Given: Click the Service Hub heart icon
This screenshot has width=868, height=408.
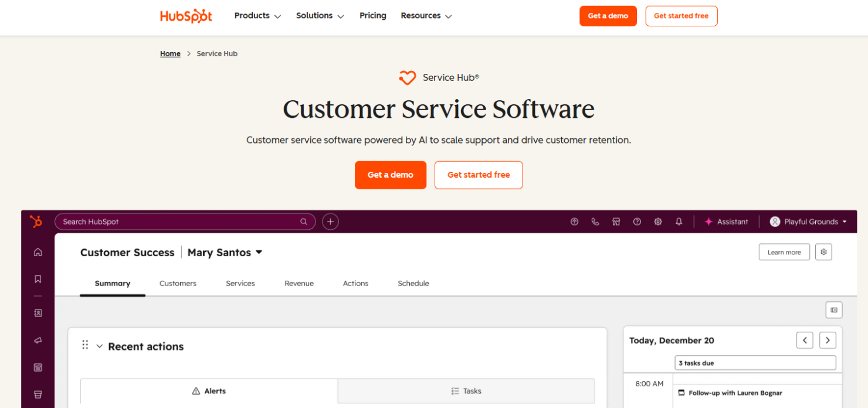Looking at the screenshot, I should click(x=407, y=77).
